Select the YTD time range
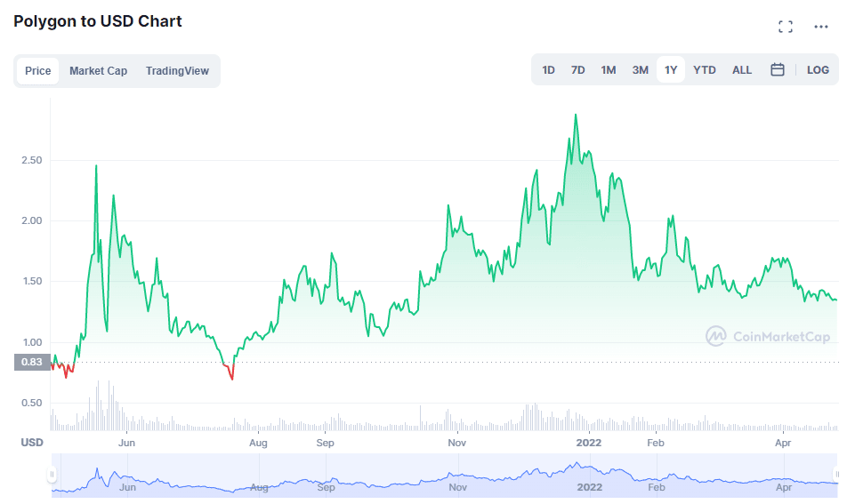847x504 pixels. tap(705, 70)
